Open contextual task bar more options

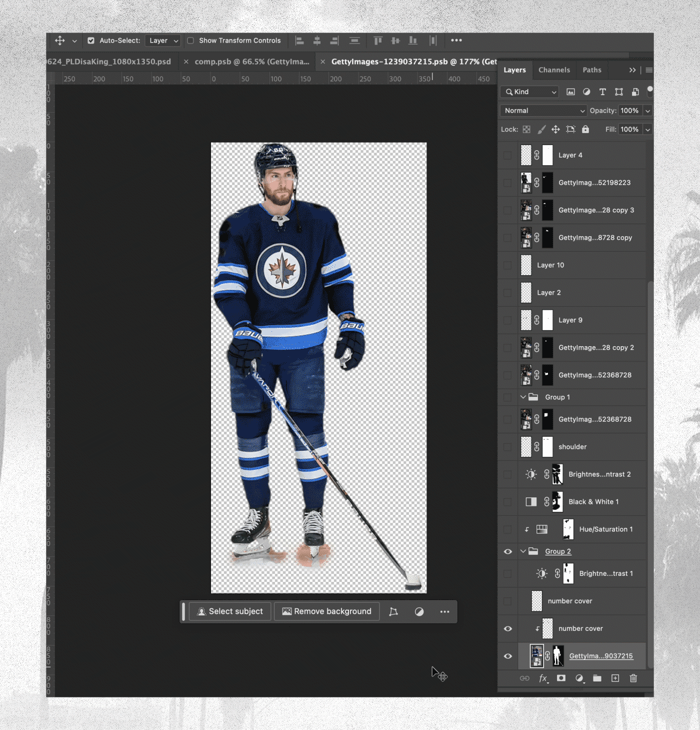(x=444, y=612)
